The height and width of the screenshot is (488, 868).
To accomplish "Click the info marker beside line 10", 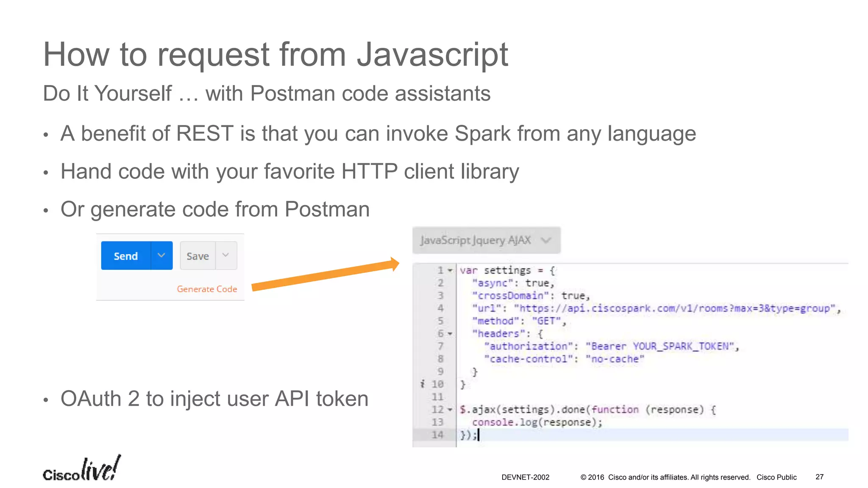I will [422, 384].
